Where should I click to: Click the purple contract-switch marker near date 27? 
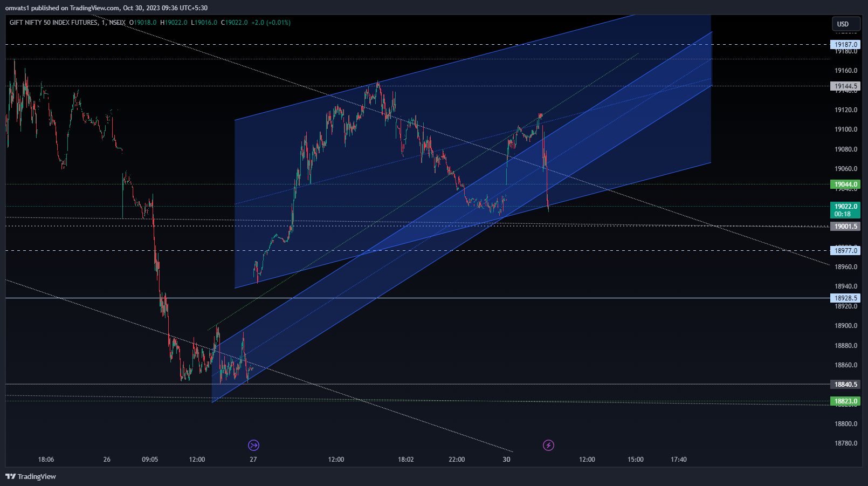click(x=253, y=445)
